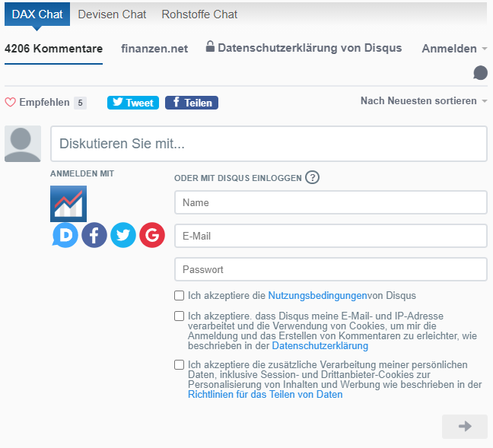
Task: Click the Diskutieren Sie mit comment field
Action: [x=269, y=144]
